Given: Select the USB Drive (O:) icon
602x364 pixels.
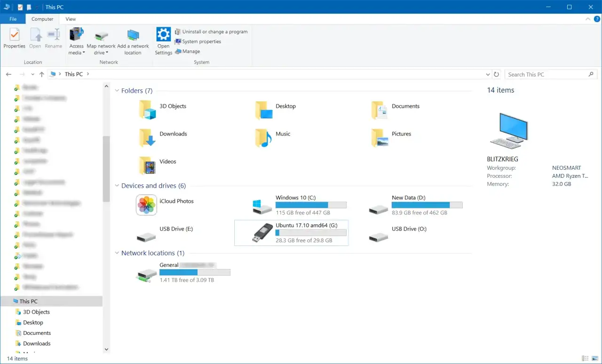Looking at the screenshot, I should (379, 237).
